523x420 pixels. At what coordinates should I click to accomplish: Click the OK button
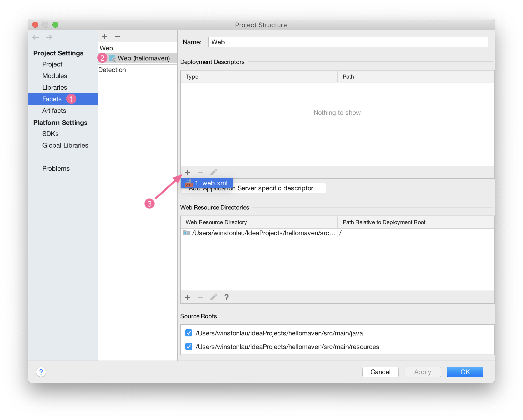coord(465,372)
